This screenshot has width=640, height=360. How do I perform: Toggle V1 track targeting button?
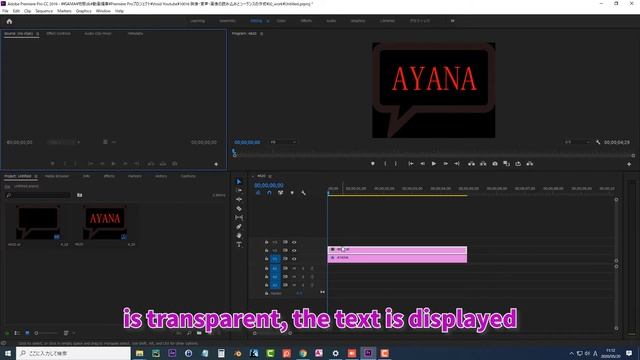(275, 259)
